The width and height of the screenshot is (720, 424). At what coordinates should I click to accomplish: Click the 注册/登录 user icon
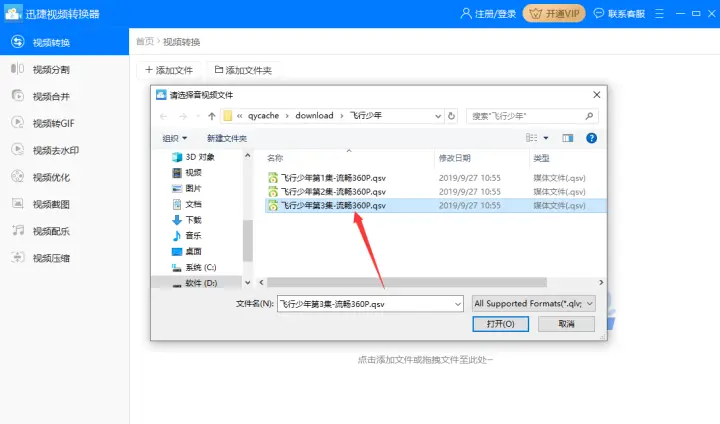point(466,13)
